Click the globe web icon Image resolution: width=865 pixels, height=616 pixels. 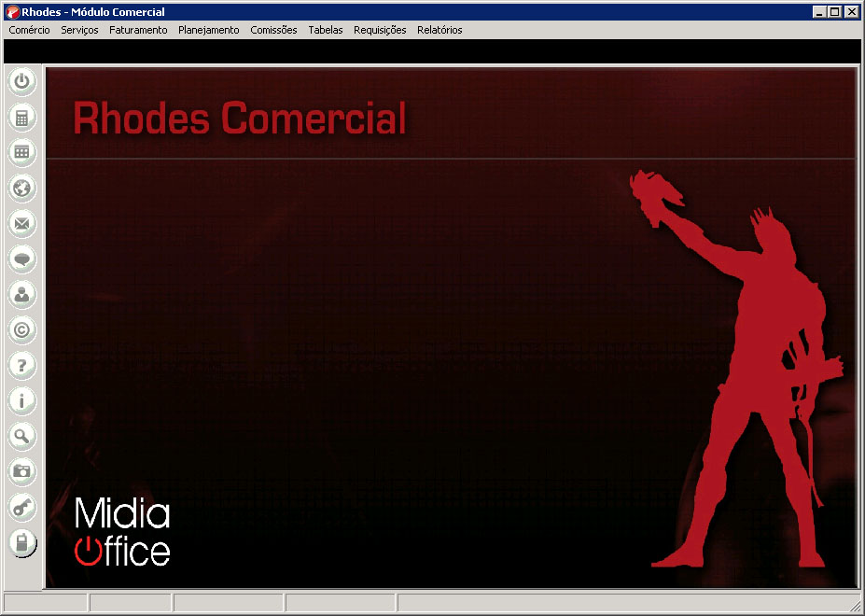pyautogui.click(x=22, y=189)
